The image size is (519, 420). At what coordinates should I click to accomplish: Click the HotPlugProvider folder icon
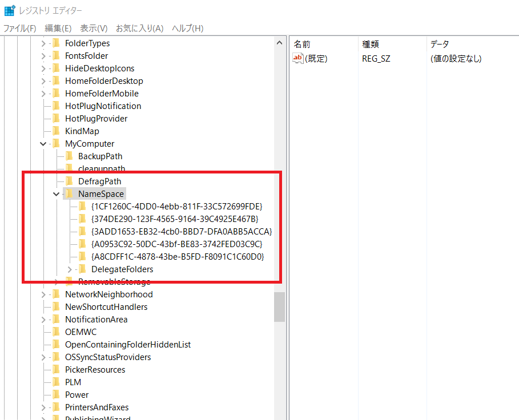pyautogui.click(x=57, y=118)
